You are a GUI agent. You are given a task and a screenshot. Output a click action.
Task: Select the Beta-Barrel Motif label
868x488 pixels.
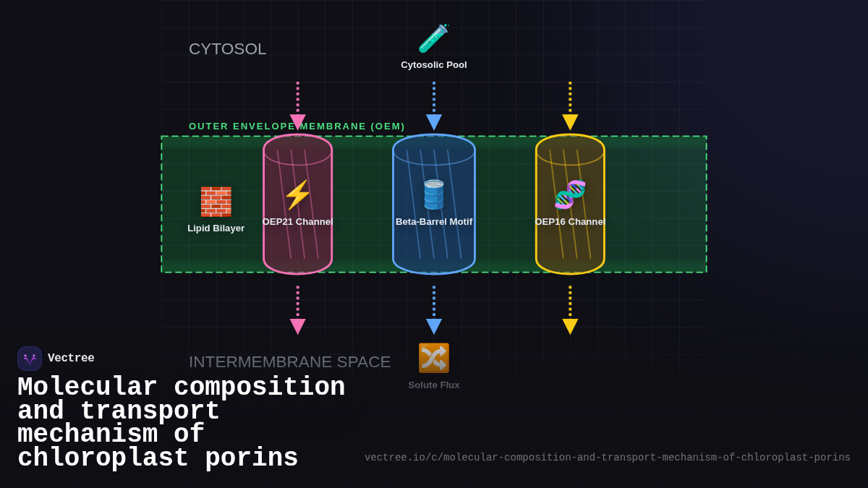pos(433,222)
